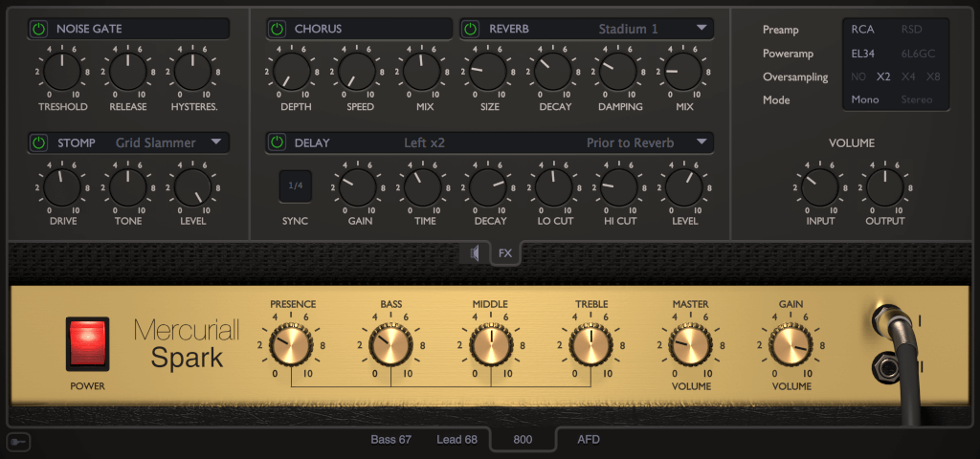The width and height of the screenshot is (980, 459).
Task: Click the Master Volume knob
Action: pos(689,345)
